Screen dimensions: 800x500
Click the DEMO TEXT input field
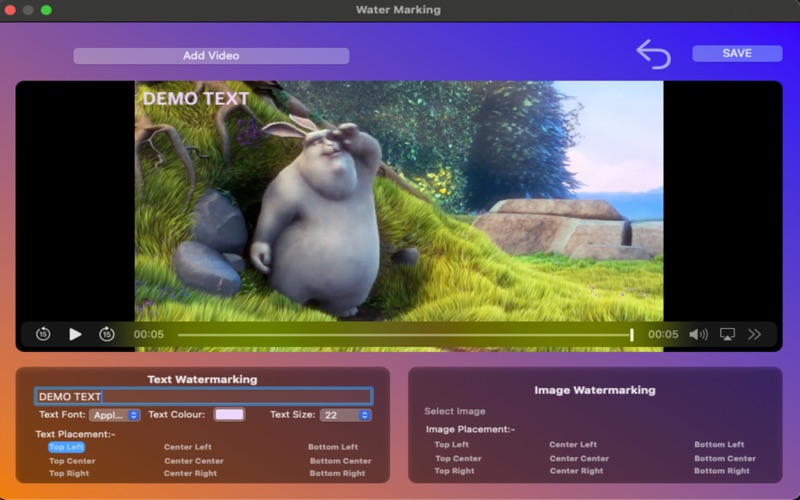point(204,396)
